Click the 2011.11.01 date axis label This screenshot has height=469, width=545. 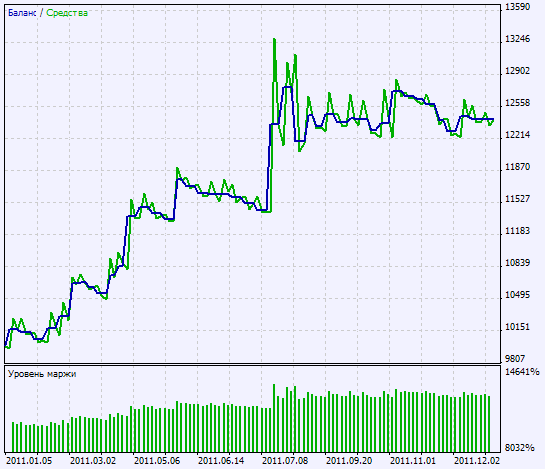pos(413,461)
